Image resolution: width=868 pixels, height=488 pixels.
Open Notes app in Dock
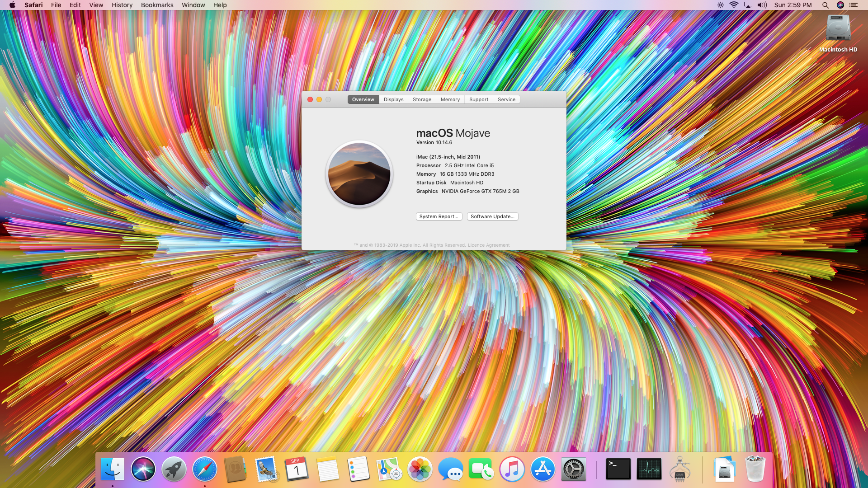coord(328,469)
